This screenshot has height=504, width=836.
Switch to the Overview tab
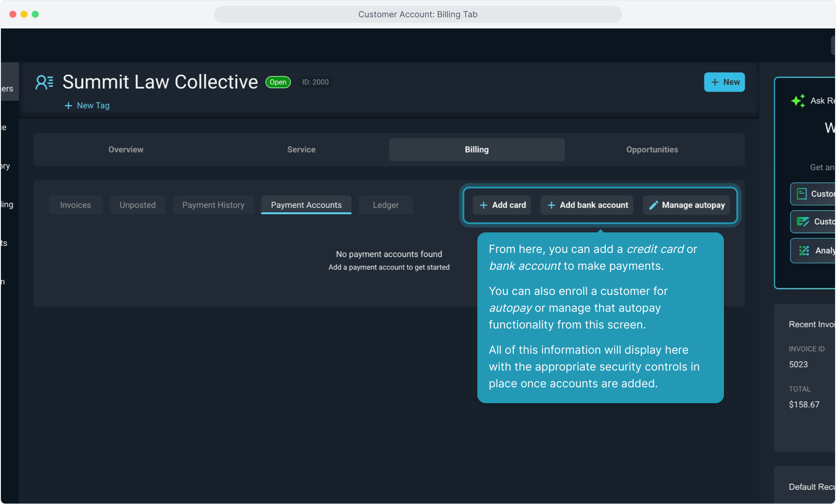pyautogui.click(x=126, y=150)
